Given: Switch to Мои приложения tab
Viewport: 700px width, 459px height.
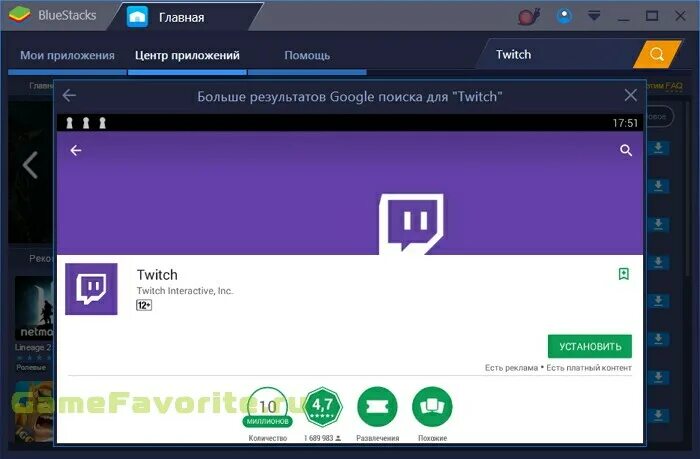Looking at the screenshot, I should click(x=67, y=55).
